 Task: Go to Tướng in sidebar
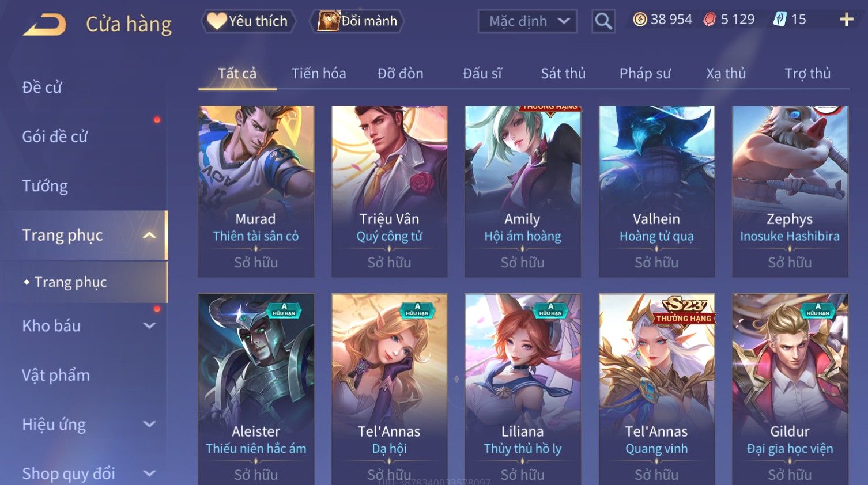45,186
